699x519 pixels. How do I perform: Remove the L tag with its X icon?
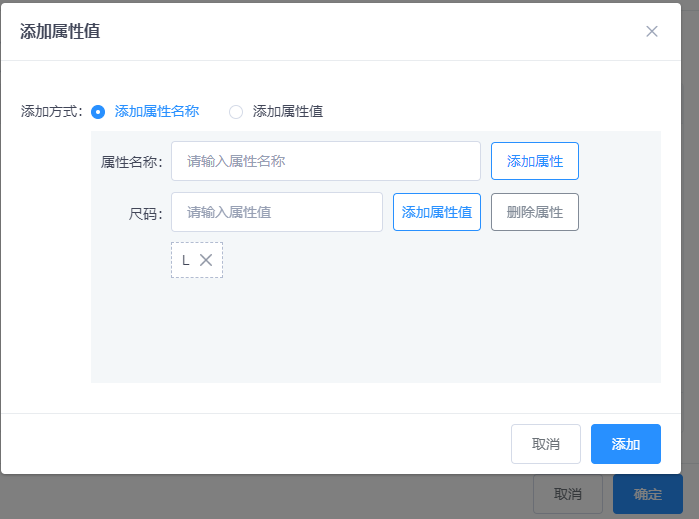click(x=206, y=260)
